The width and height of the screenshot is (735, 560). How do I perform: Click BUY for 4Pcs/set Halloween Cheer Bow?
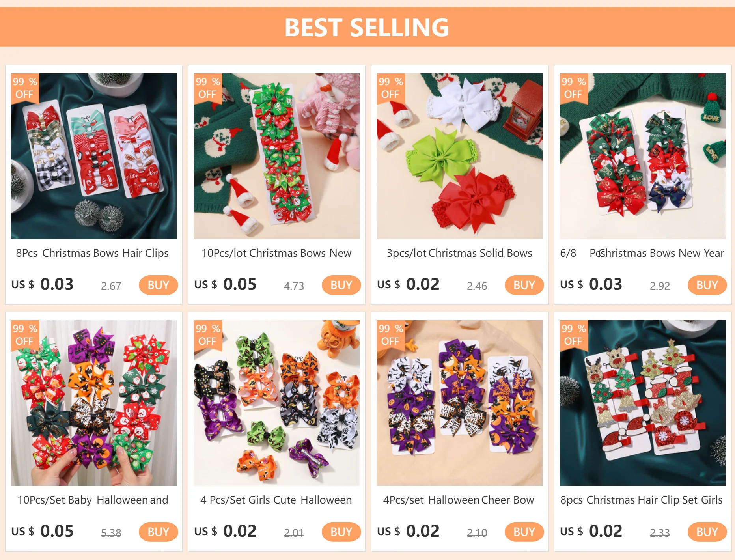pyautogui.click(x=524, y=532)
